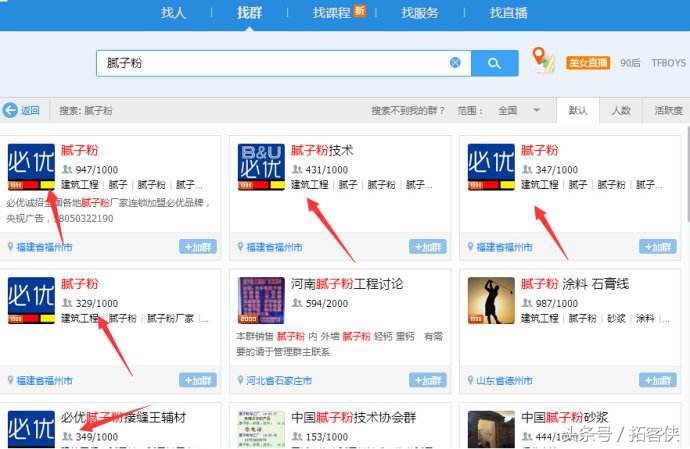Open the 范围 全国 dropdown
Image resolution: width=690 pixels, height=449 pixels.
coord(518,110)
